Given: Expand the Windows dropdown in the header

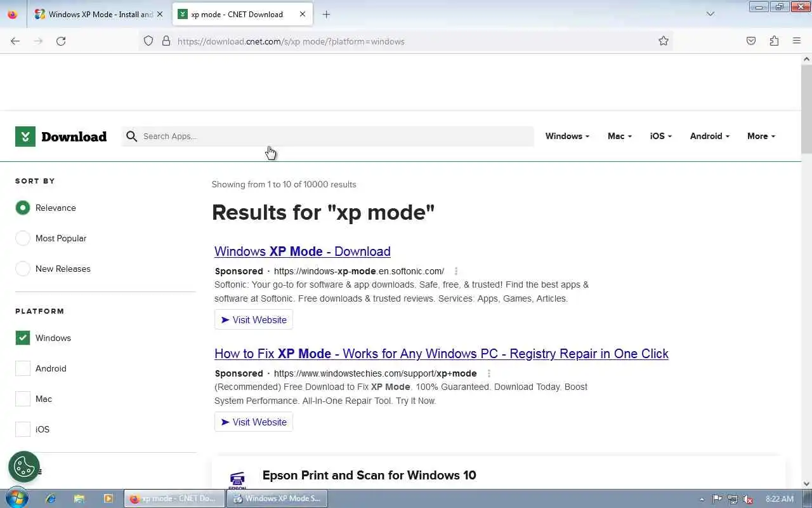Looking at the screenshot, I should pos(567,136).
